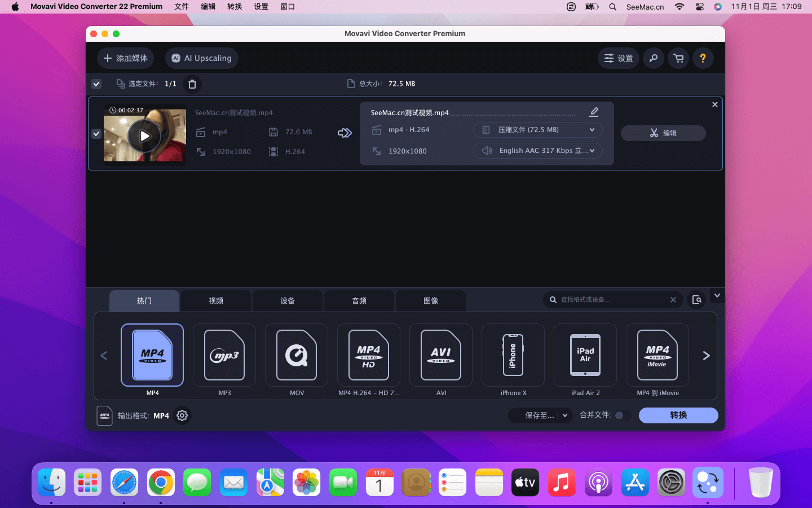Click the 添加媒体 add media button

coord(125,58)
